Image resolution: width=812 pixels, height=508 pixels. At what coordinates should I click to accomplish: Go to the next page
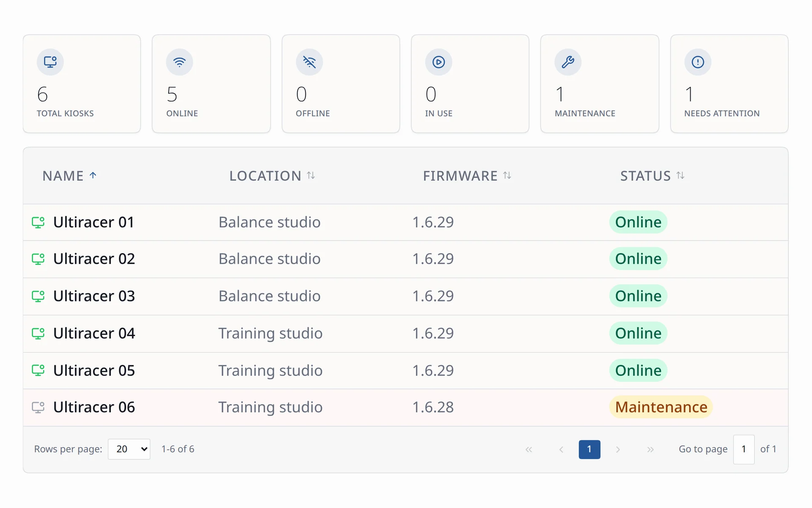(618, 450)
